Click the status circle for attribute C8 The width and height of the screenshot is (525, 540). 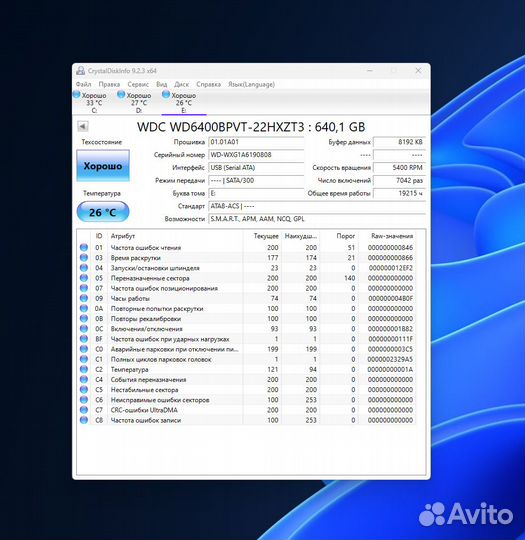pos(84,420)
